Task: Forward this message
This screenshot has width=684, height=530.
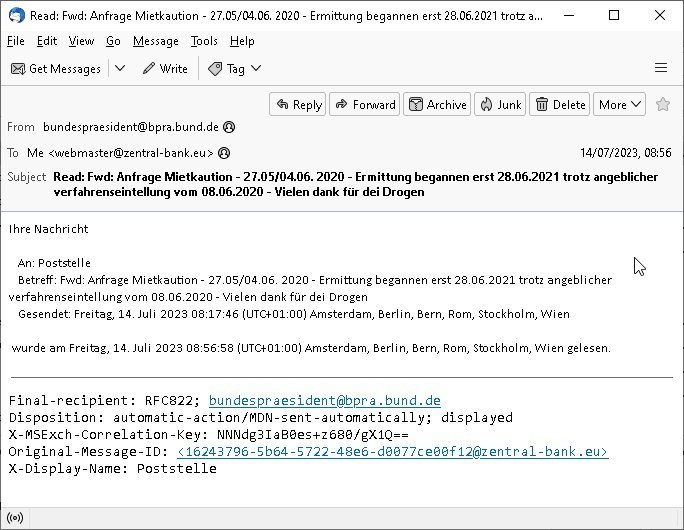Action: pyautogui.click(x=365, y=104)
